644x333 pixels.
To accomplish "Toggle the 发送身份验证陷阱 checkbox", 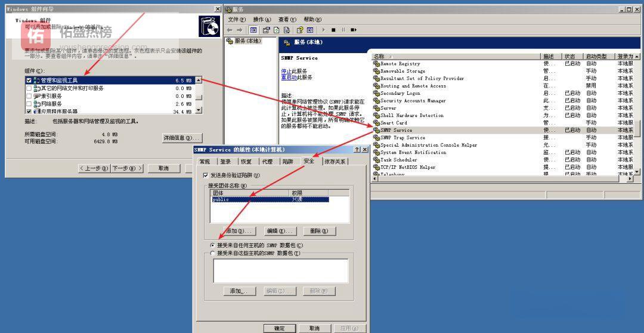I will [206, 175].
